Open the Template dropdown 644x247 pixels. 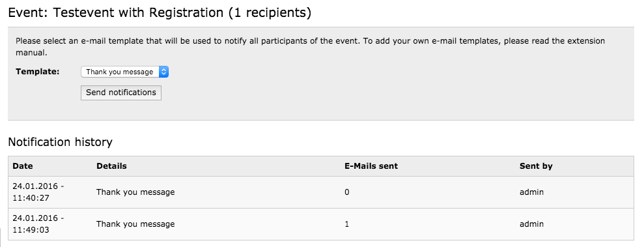point(124,72)
